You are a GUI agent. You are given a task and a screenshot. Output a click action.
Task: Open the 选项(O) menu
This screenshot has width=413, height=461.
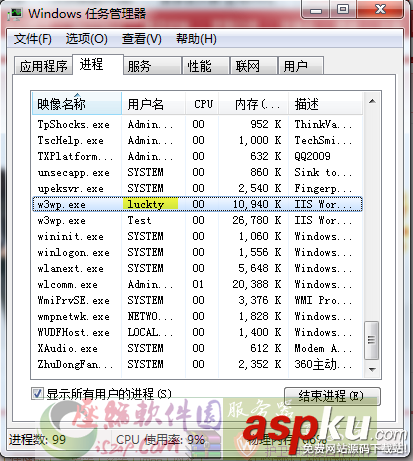(86, 39)
